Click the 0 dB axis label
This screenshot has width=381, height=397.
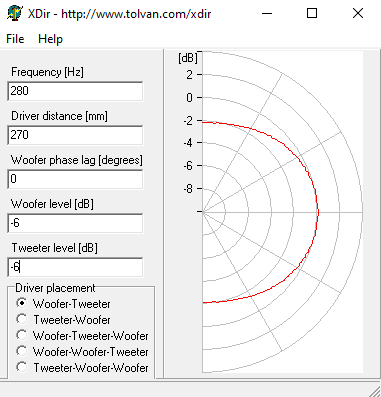(x=189, y=98)
